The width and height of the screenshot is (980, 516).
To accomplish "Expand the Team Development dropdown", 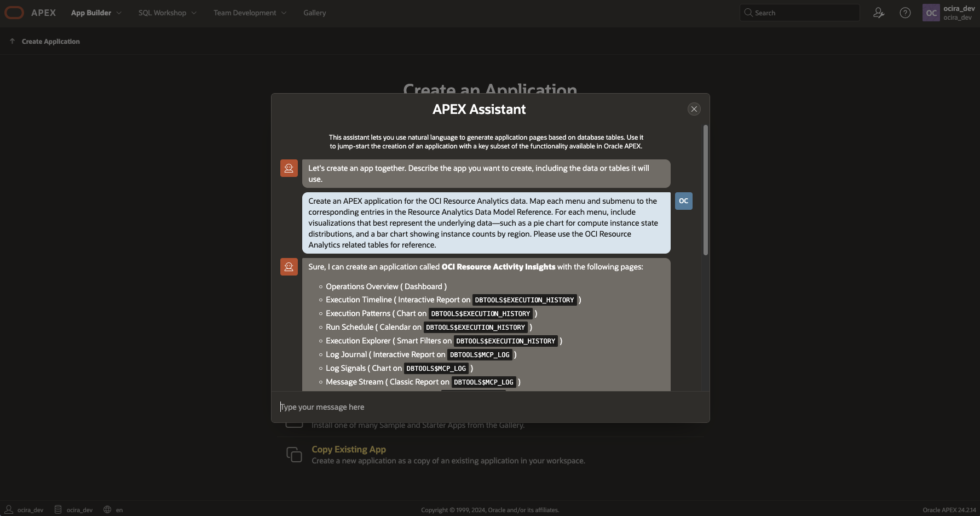I will click(x=249, y=12).
